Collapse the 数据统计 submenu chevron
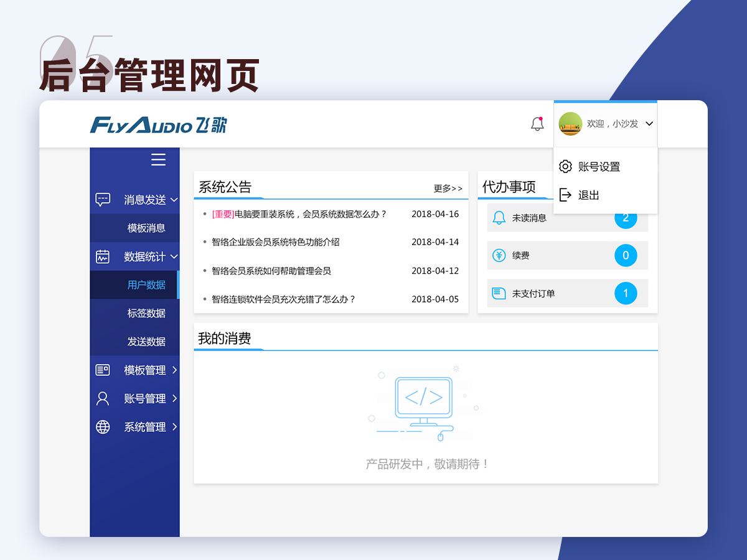 pyautogui.click(x=174, y=256)
